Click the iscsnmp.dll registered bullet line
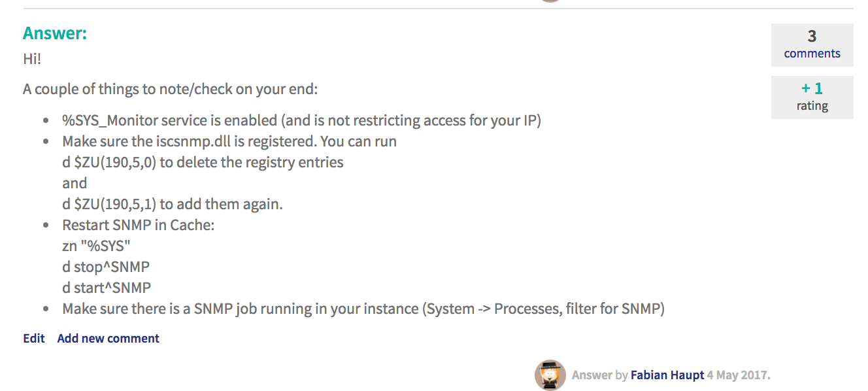This screenshot has width=868, height=391. tap(229, 141)
